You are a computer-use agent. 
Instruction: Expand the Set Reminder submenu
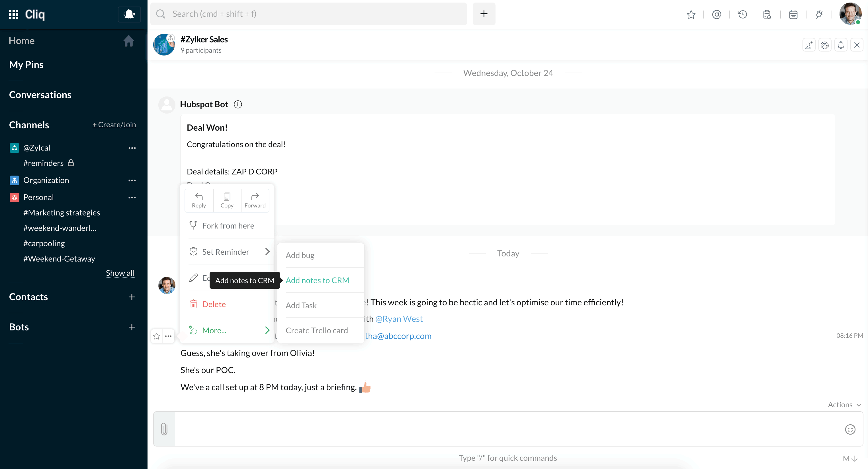[227, 252]
